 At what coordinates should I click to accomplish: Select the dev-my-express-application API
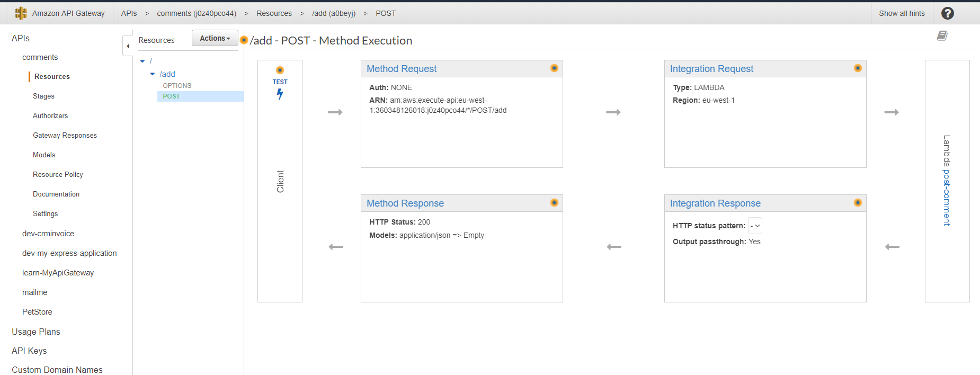(69, 253)
